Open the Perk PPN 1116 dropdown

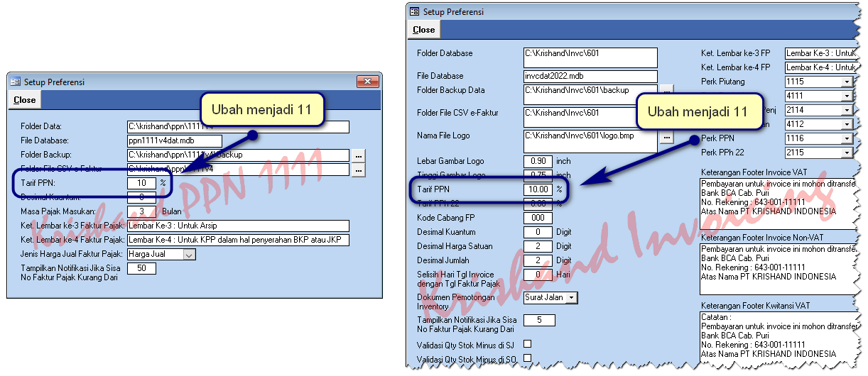click(x=845, y=139)
